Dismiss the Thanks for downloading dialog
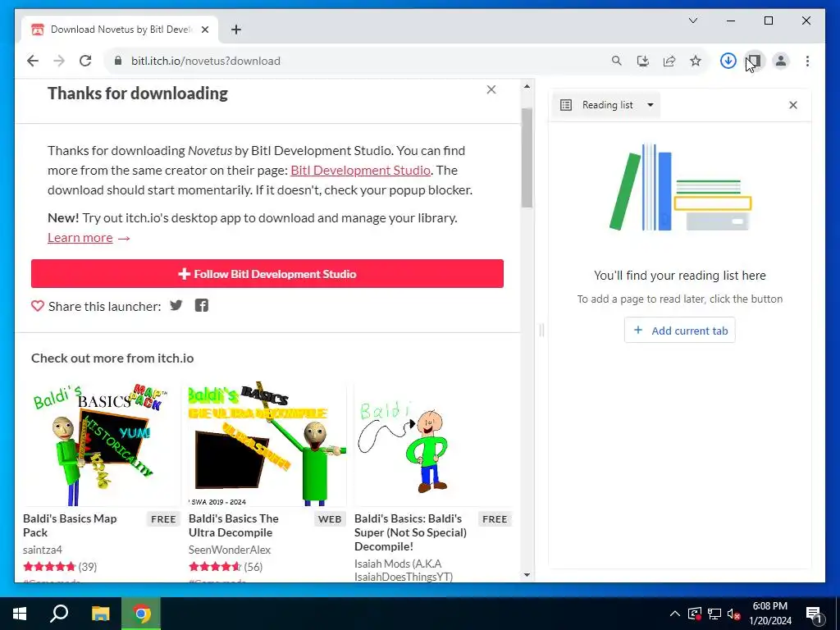 (x=491, y=89)
